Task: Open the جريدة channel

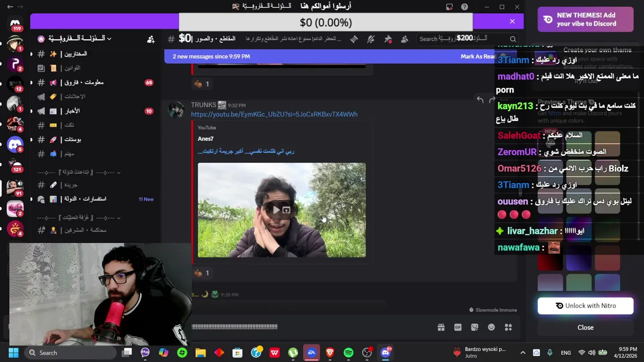Action: (x=95, y=185)
